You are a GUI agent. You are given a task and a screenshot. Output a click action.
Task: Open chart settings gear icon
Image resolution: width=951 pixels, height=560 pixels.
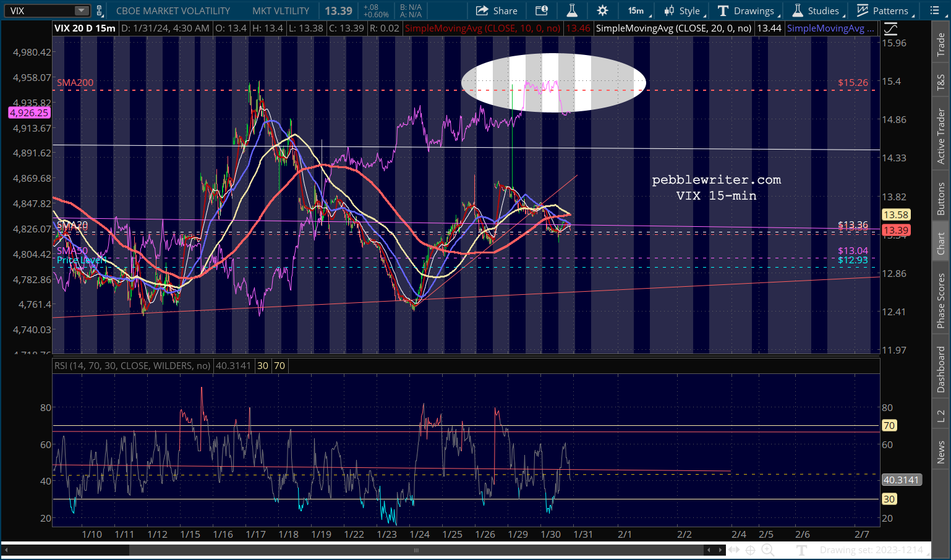[602, 11]
